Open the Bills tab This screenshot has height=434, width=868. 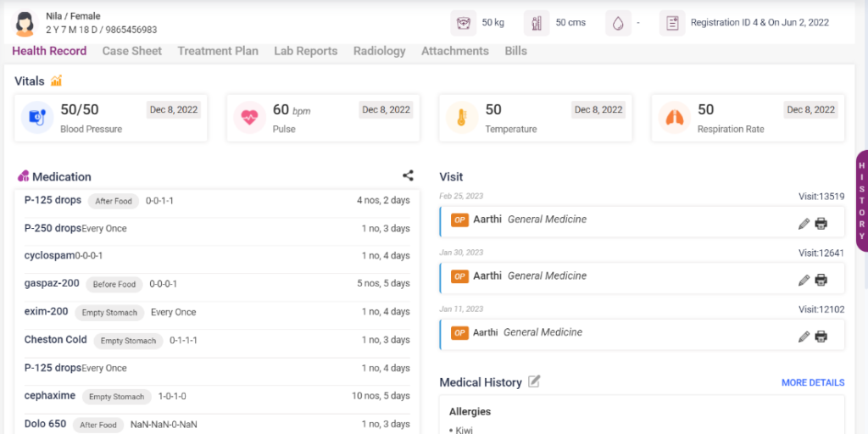[515, 51]
